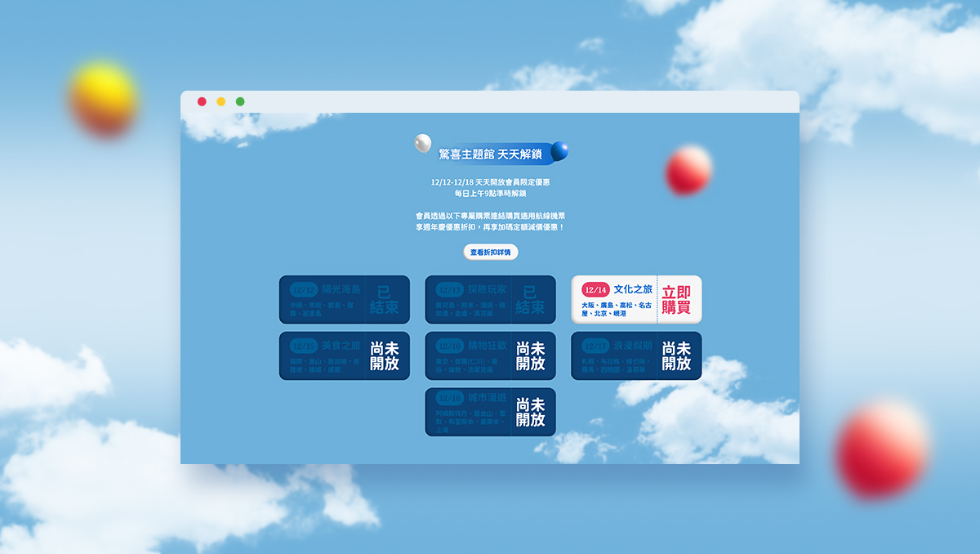This screenshot has height=554, width=980.
Task: Open the 文化之旅 title link
Action: coord(633,289)
